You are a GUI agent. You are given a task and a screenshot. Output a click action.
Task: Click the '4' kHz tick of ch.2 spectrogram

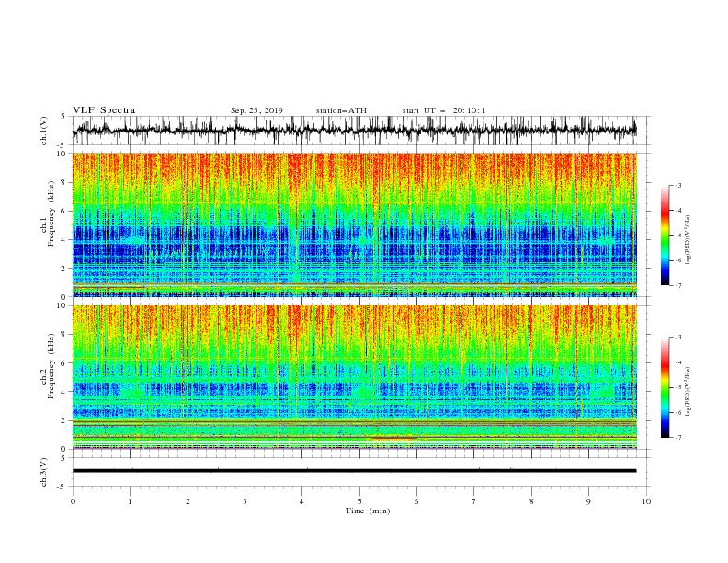[64, 392]
